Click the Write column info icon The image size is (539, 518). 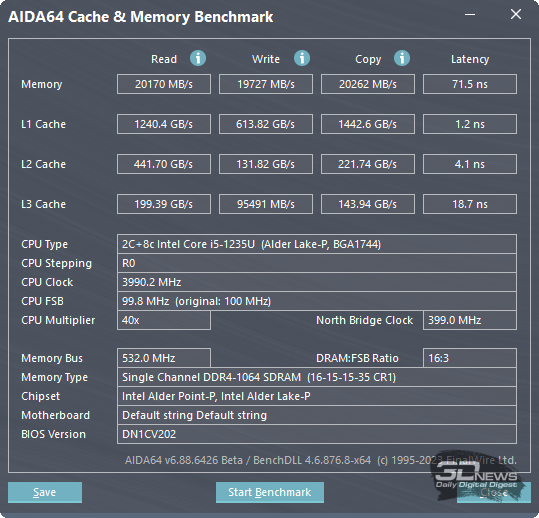click(x=302, y=58)
